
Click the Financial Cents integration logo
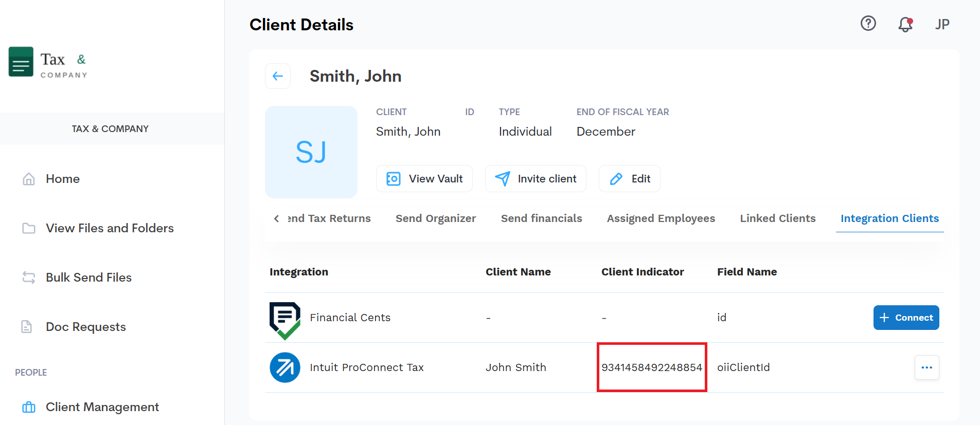click(285, 320)
